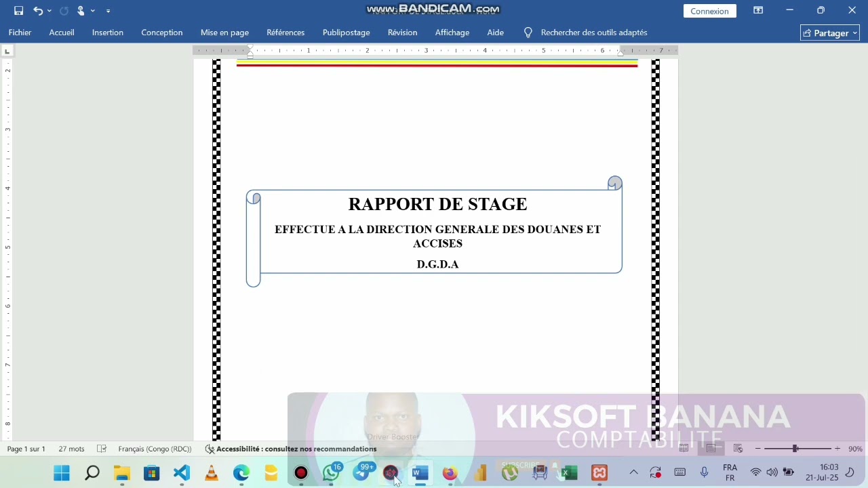Open Telegram from taskbar
The height and width of the screenshot is (488, 868).
(361, 472)
